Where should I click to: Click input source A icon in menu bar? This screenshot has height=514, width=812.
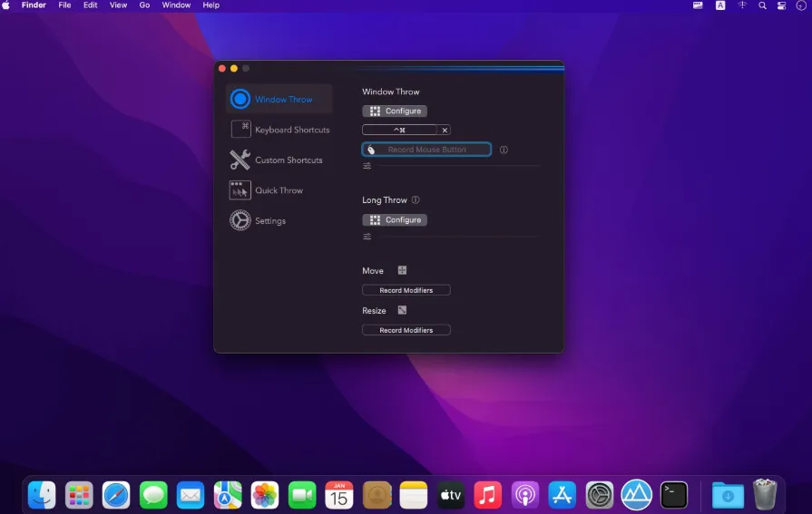pyautogui.click(x=720, y=5)
